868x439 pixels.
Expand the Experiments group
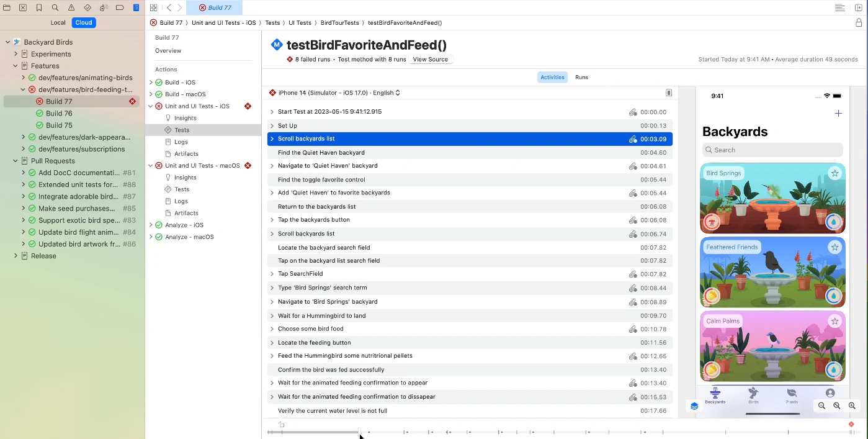(16, 54)
